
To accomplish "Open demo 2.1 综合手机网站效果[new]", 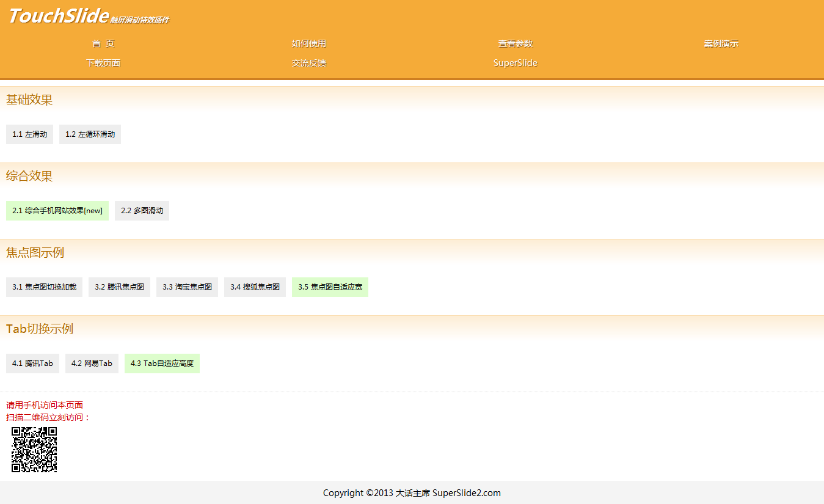I will 57,211.
